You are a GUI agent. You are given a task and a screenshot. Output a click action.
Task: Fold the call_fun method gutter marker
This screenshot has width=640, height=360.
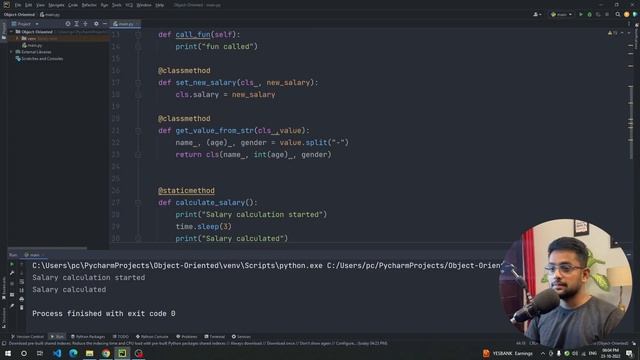click(x=138, y=35)
